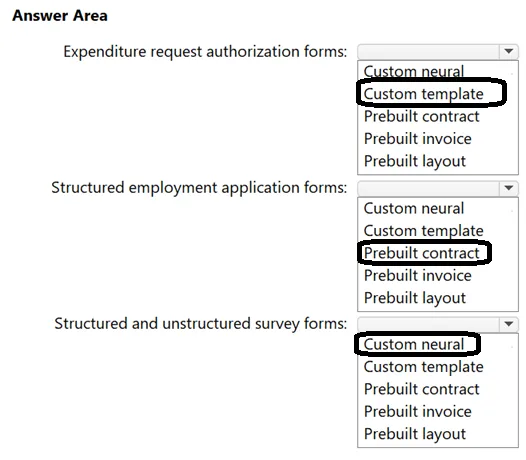Viewport: 526px width, 460px height.
Task: Select Prebuilt invoice for survey forms
Action: pos(418,412)
